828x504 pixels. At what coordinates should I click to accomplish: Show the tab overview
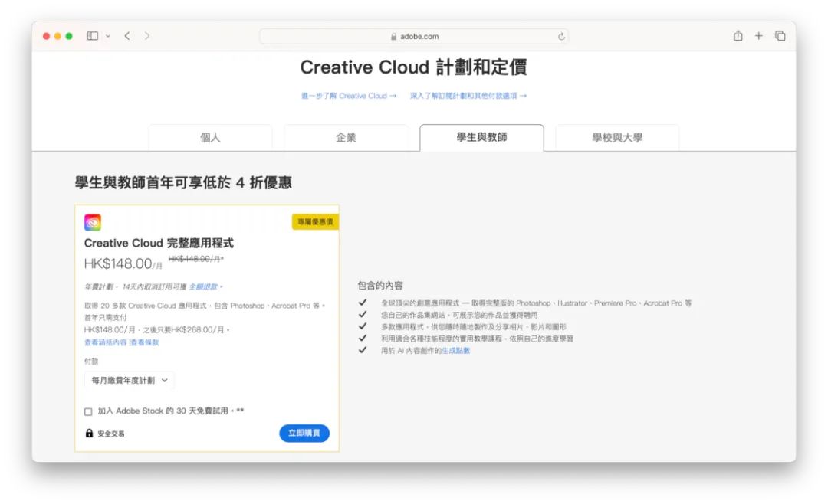(780, 36)
